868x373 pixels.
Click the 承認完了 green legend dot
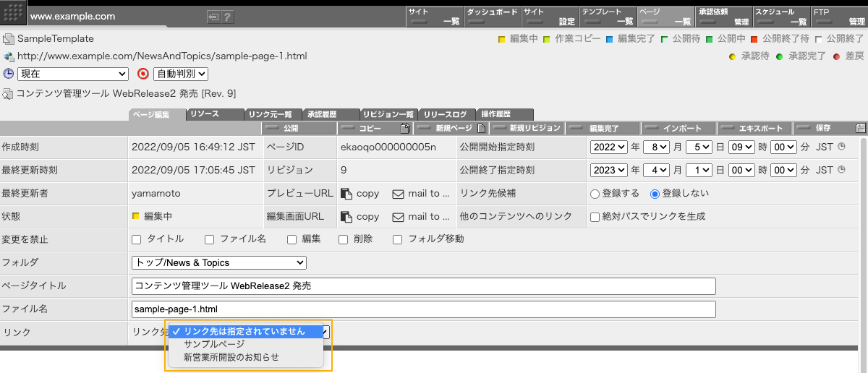point(779,56)
